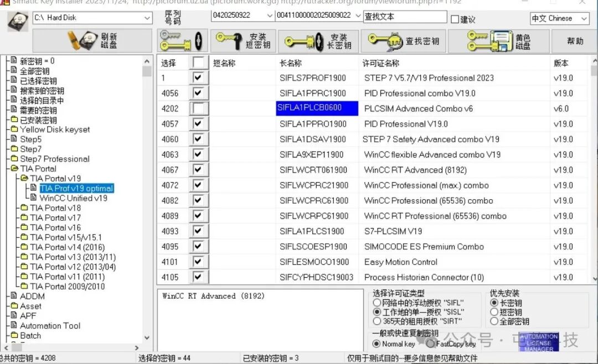Select the installed keys tree folder

click(38, 120)
